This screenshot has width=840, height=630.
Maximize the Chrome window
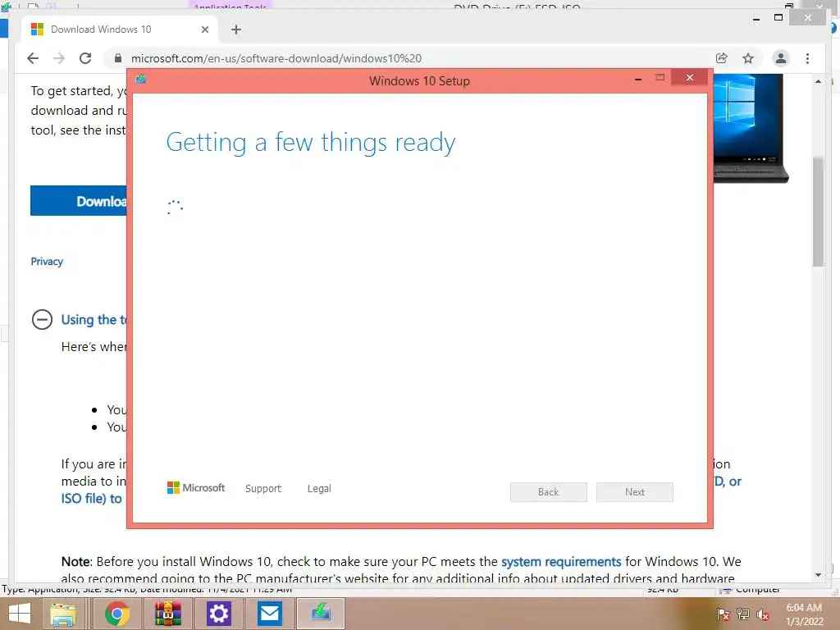[778, 18]
